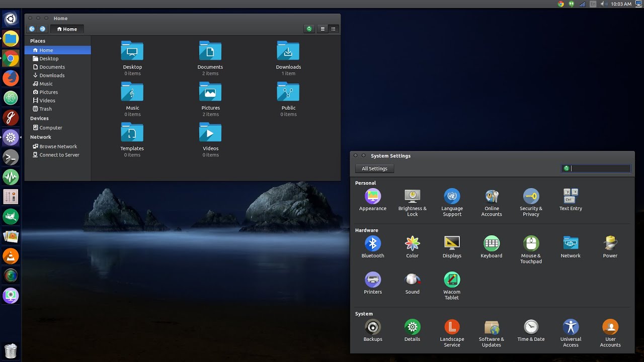Open the volume indicator in the system tray
The image size is (644, 362).
pyautogui.click(x=603, y=4)
